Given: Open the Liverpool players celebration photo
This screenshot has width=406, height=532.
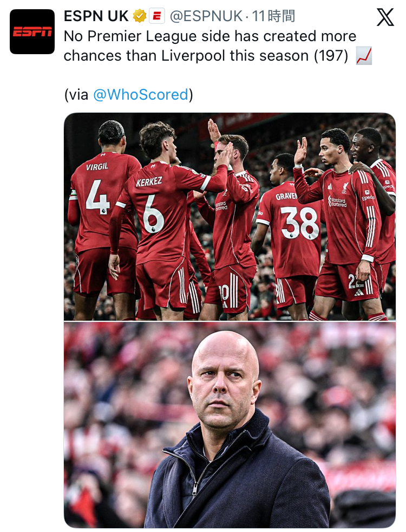Looking at the screenshot, I should (x=230, y=217).
